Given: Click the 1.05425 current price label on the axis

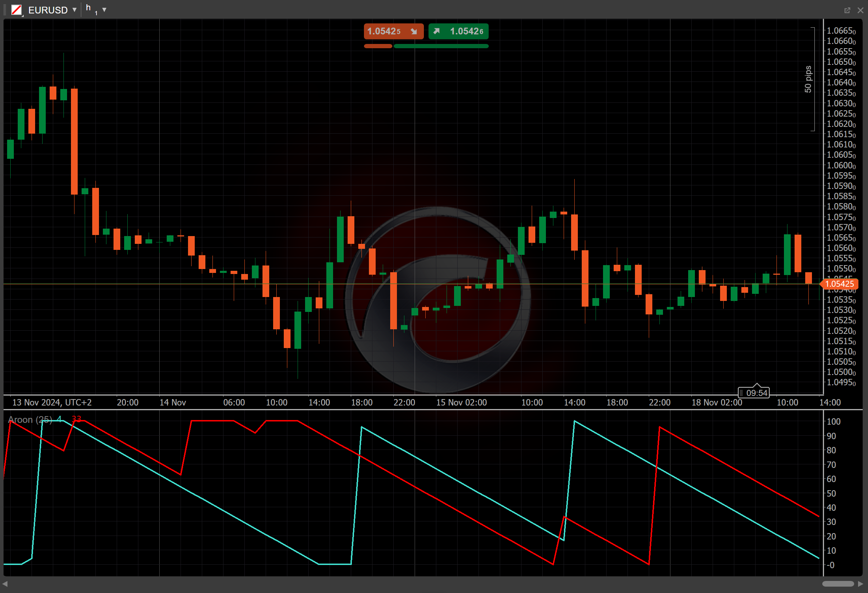Looking at the screenshot, I should click(840, 284).
